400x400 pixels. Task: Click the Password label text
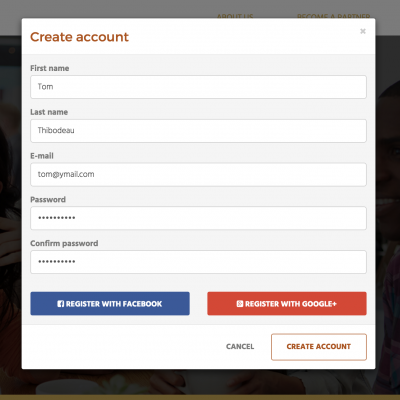pos(48,200)
